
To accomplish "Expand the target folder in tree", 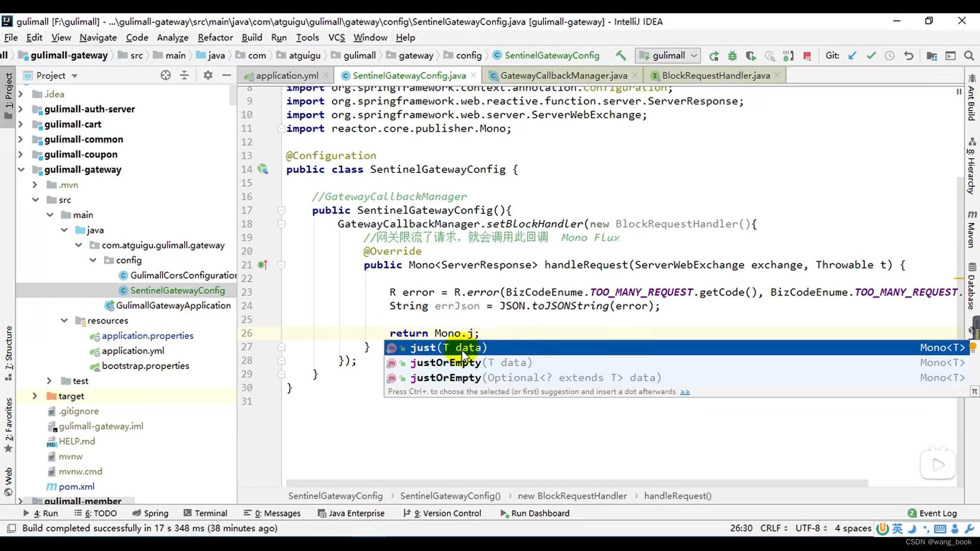I will pyautogui.click(x=35, y=396).
